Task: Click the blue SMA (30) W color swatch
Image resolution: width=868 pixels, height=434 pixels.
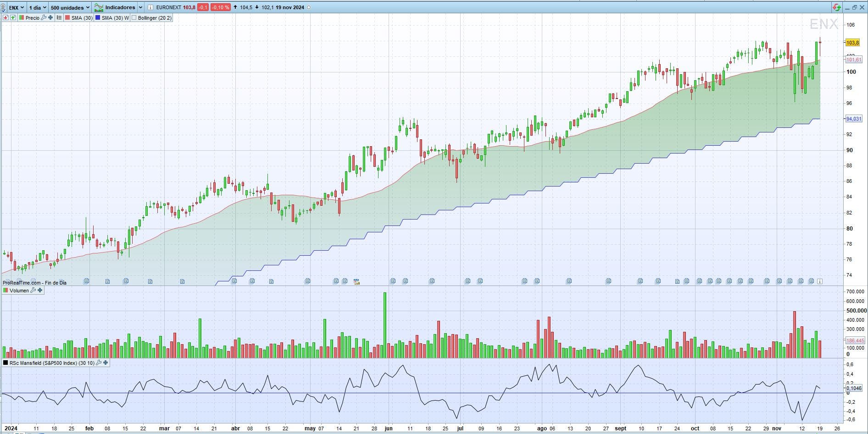Action: tap(98, 18)
